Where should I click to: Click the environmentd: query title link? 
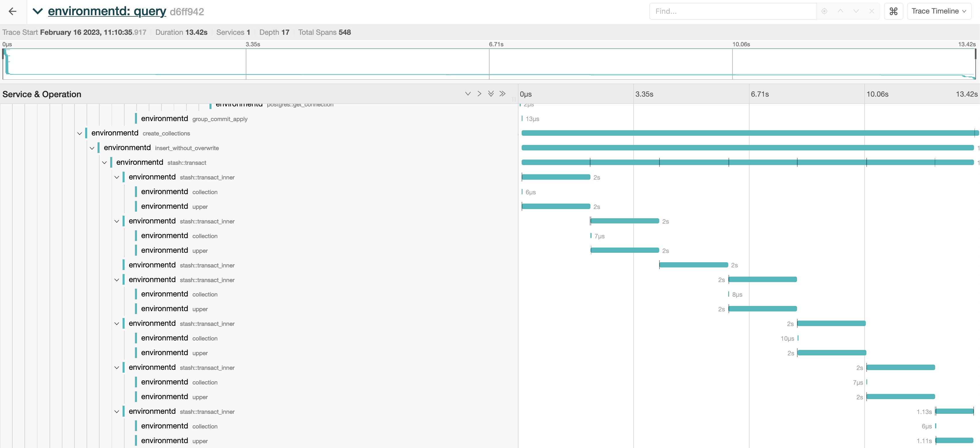coord(107,12)
